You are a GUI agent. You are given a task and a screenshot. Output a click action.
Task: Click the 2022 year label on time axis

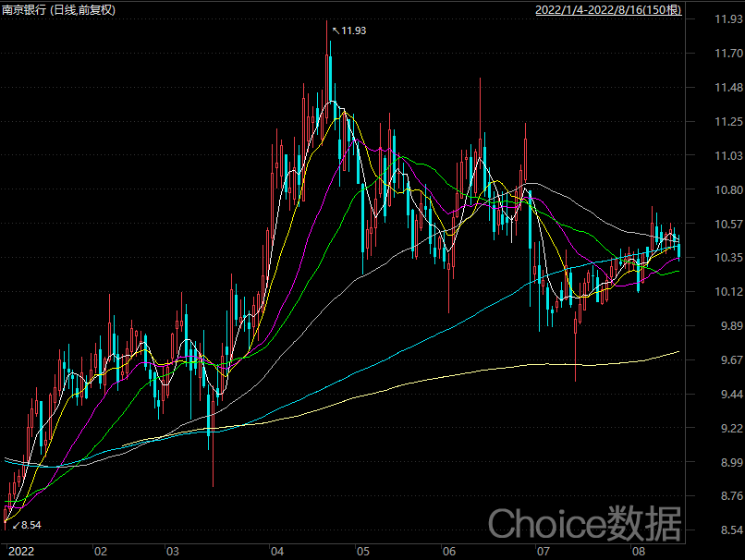20,552
